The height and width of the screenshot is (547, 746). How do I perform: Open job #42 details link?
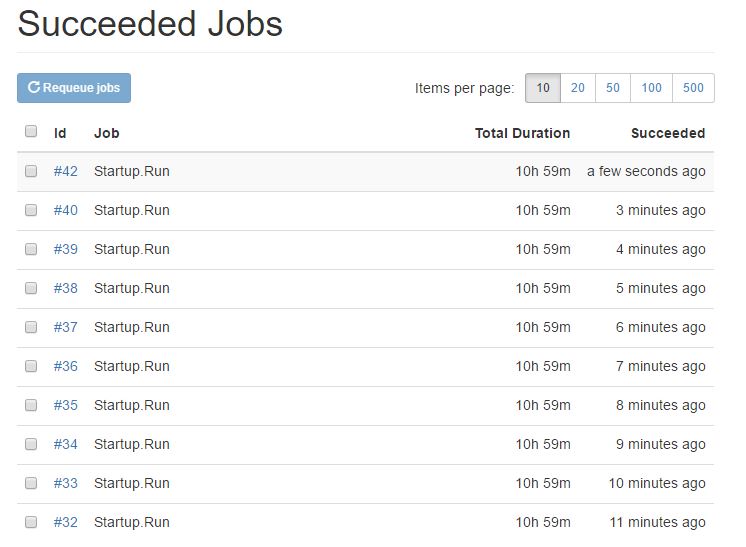pyautogui.click(x=66, y=171)
